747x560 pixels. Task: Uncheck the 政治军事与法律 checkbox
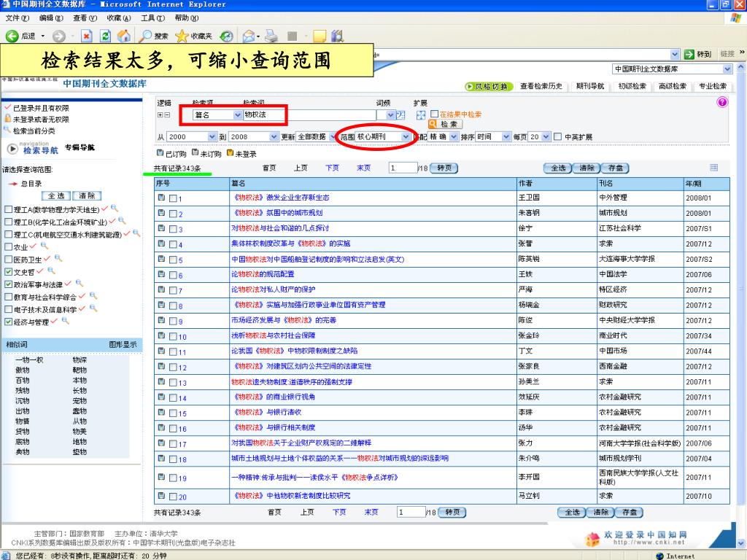click(x=9, y=284)
